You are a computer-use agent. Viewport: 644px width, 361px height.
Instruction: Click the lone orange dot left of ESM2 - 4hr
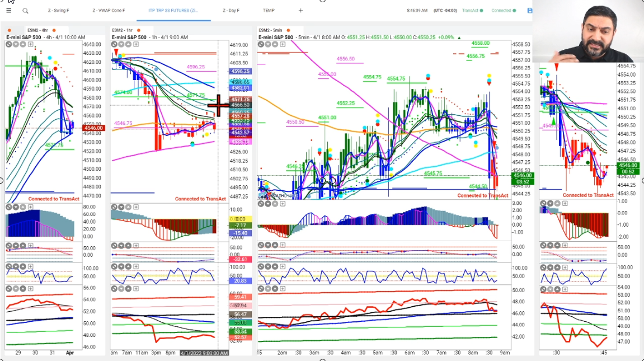tap(10, 30)
